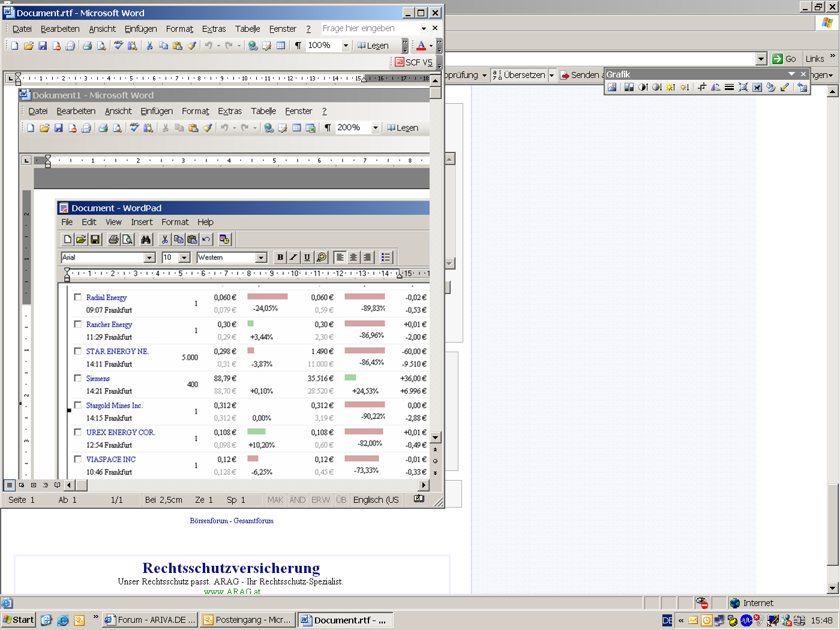Expand the Übersetzen dropdown arrow
The width and height of the screenshot is (840, 630).
(551, 76)
